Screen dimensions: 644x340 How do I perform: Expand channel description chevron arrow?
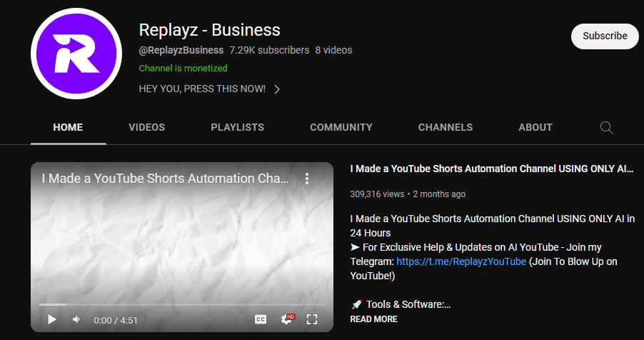[277, 89]
